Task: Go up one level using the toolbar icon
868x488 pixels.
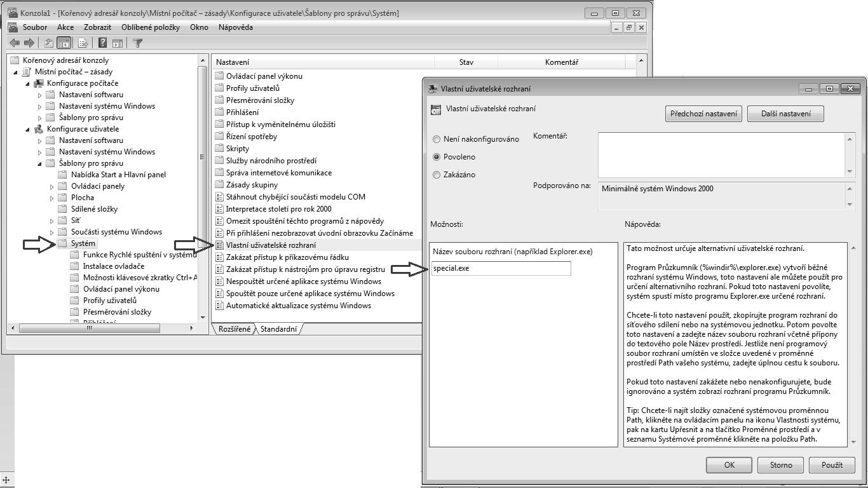Action: (x=48, y=43)
